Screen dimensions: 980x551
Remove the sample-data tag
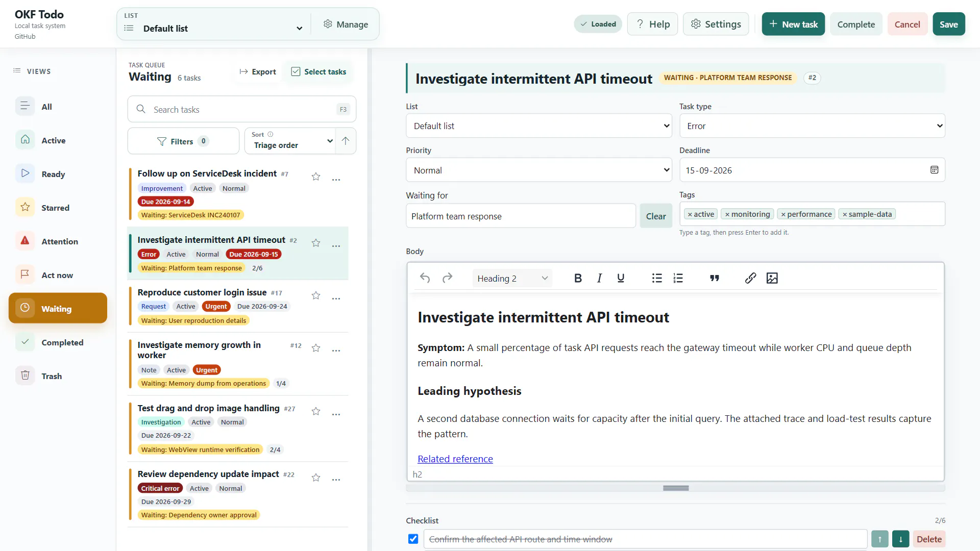(845, 214)
